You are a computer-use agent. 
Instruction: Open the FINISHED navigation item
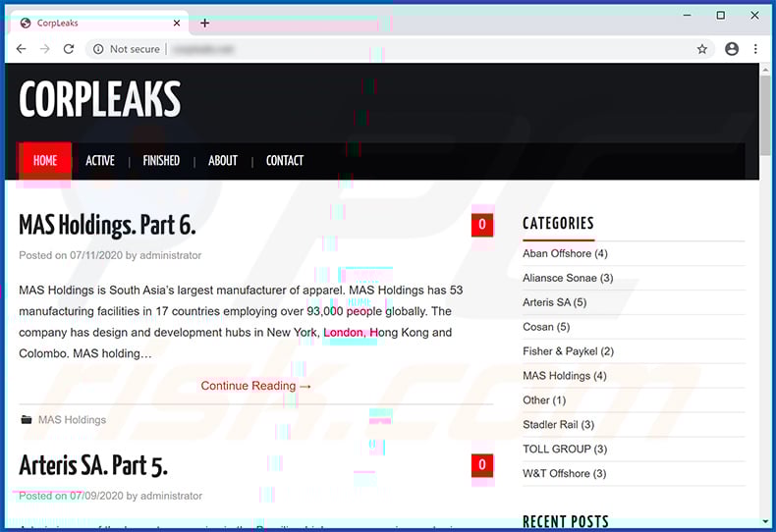click(x=161, y=161)
